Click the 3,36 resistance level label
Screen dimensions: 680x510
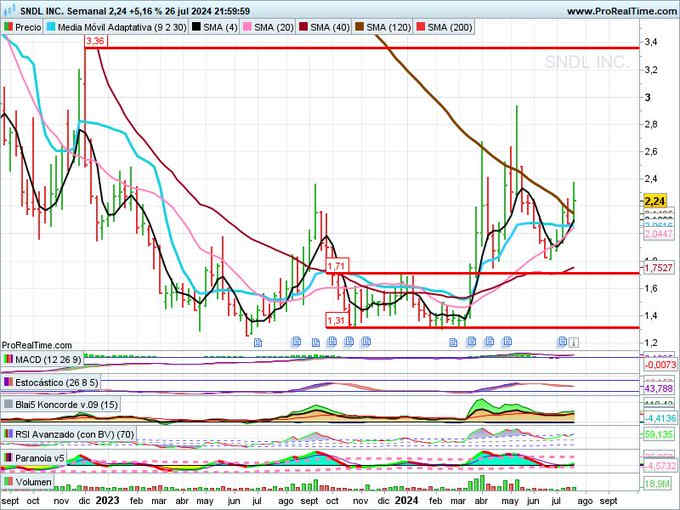95,41
